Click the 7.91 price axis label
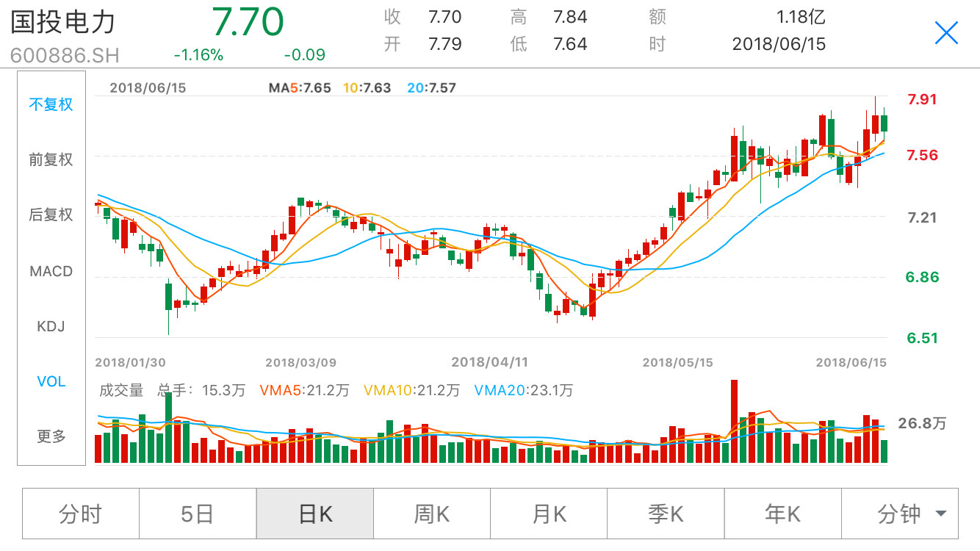 922,98
